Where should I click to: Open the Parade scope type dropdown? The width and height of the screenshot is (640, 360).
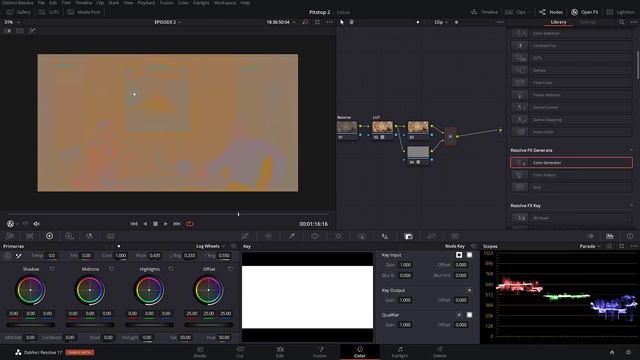pos(590,246)
